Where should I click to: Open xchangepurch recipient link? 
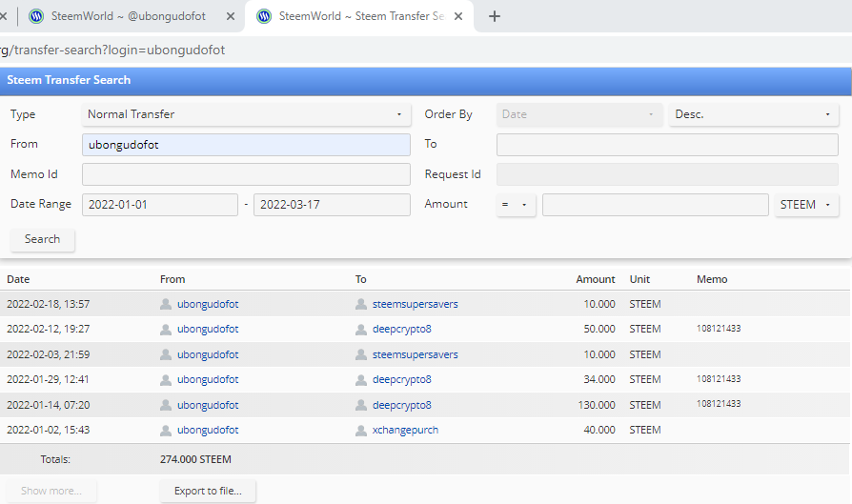(x=405, y=430)
